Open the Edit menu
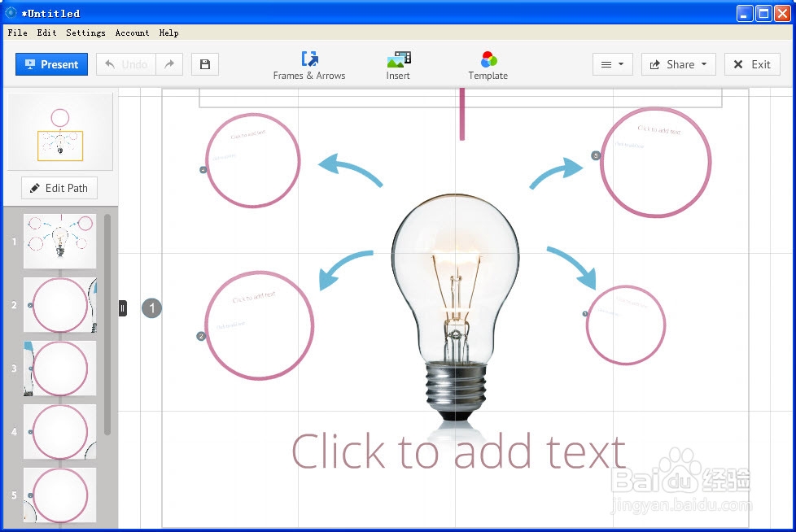The height and width of the screenshot is (532, 796). point(46,33)
